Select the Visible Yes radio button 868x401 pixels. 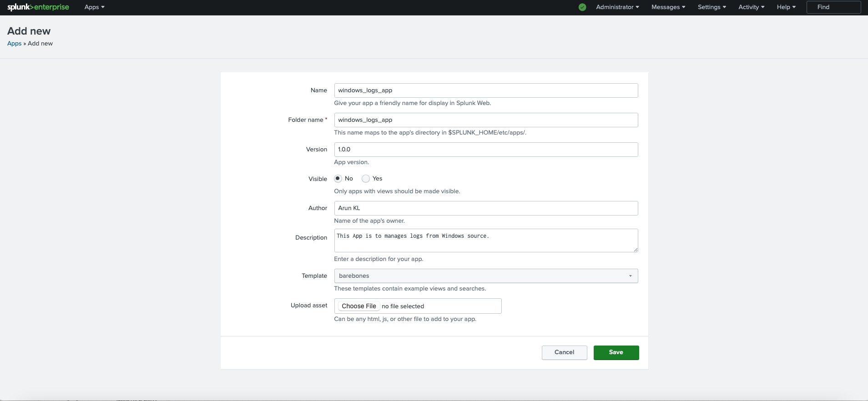click(366, 179)
